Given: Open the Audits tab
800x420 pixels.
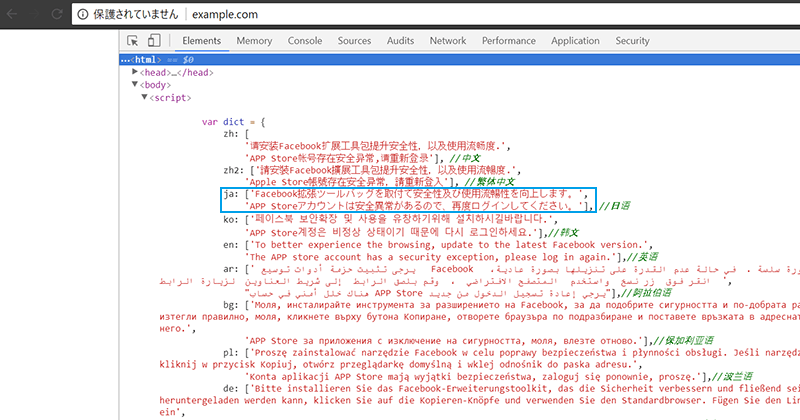Looking at the screenshot, I should (400, 41).
